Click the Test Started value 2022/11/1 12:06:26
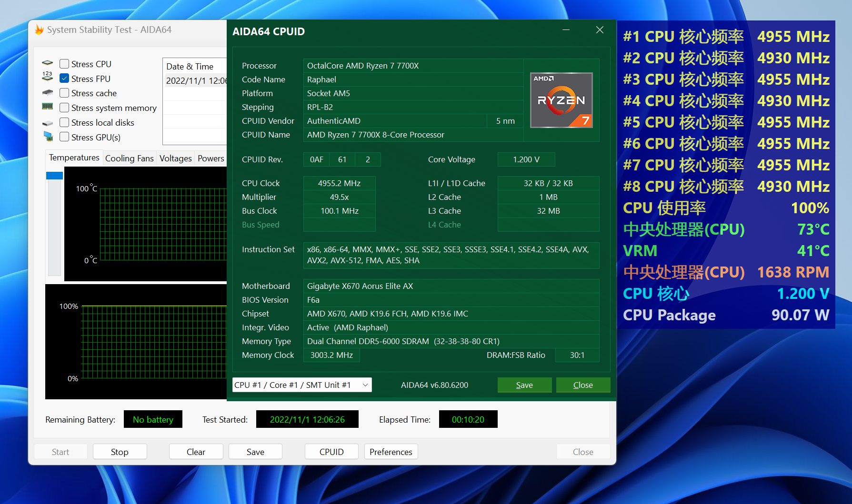 coord(307,419)
